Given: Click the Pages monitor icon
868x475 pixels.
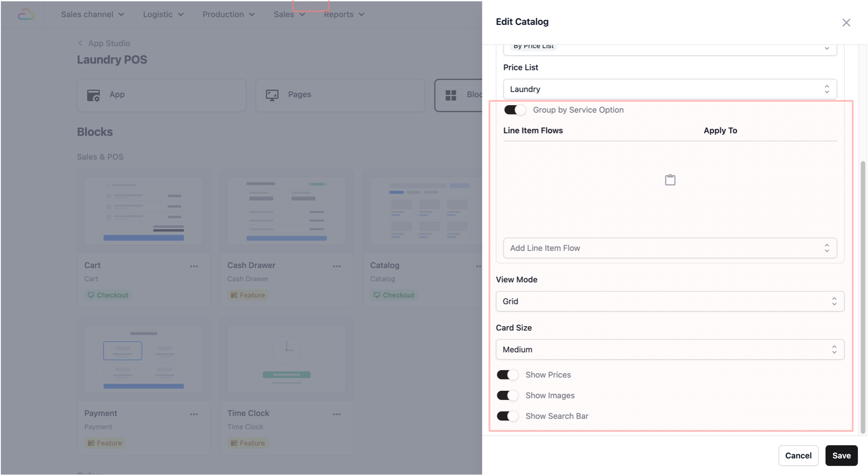Looking at the screenshot, I should point(272,95).
